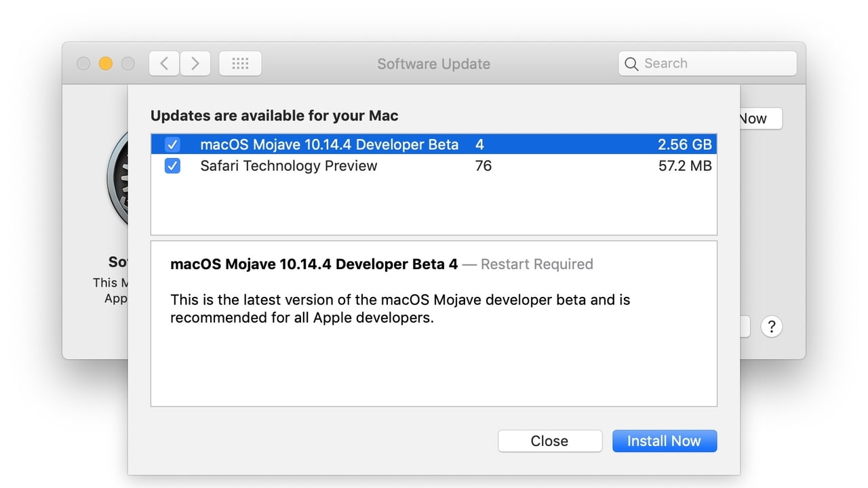Screen dimensions: 868x488
Task: Click the 2.56 GB size value
Action: [x=685, y=144]
